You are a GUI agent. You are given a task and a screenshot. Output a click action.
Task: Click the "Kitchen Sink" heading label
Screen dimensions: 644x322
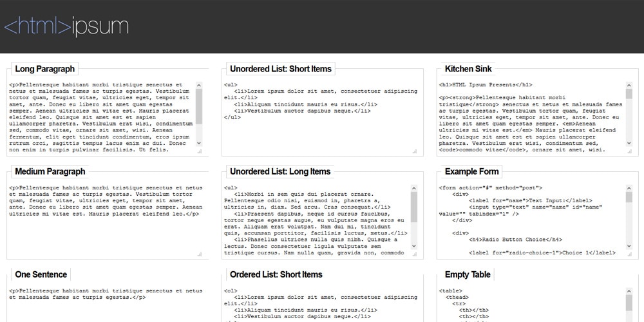coord(468,69)
